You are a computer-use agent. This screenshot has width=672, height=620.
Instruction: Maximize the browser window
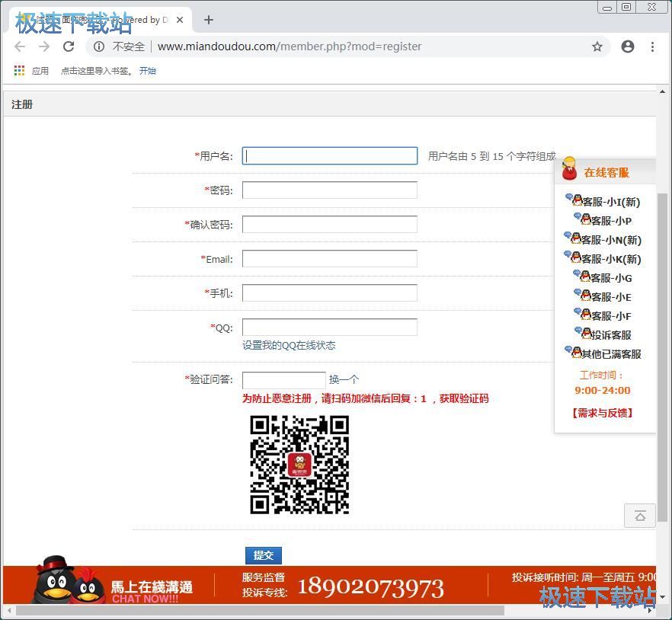(x=626, y=7)
